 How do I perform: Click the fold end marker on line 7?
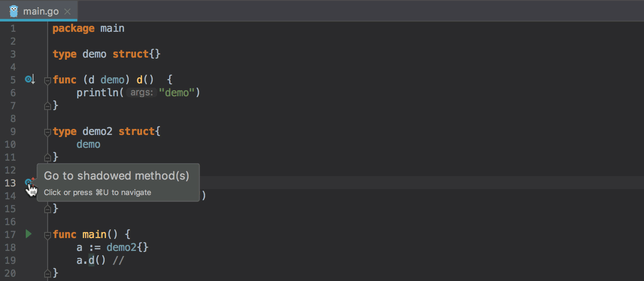48,106
